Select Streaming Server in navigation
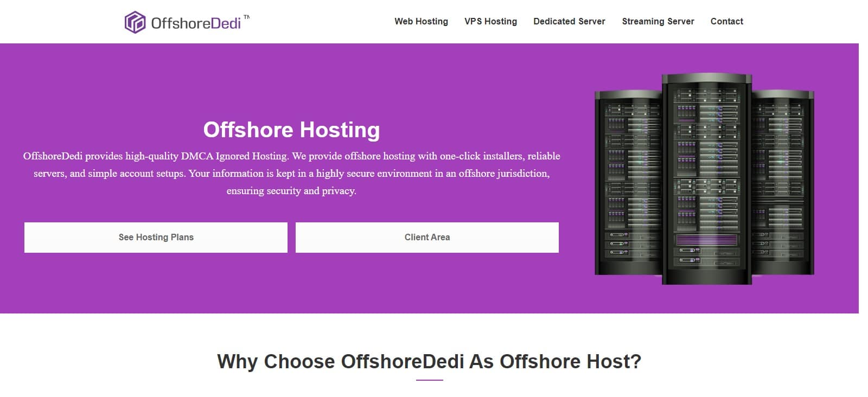This screenshot has height=397, width=868. coord(658,22)
